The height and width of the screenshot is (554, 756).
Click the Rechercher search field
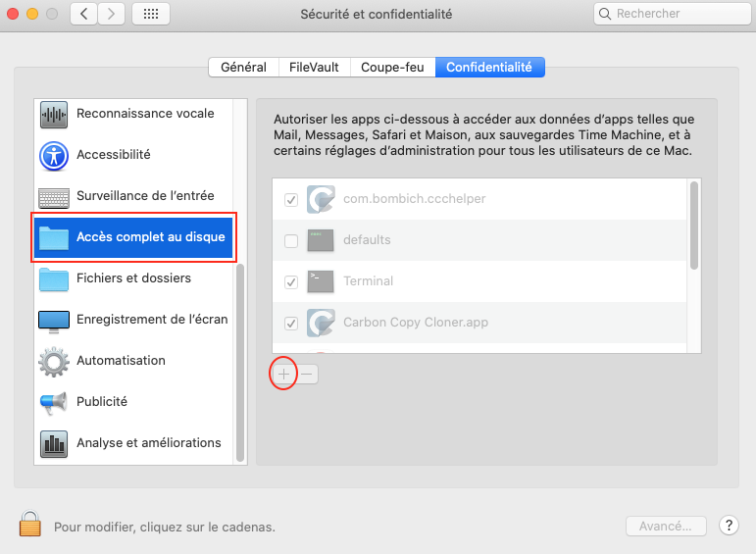(x=672, y=14)
